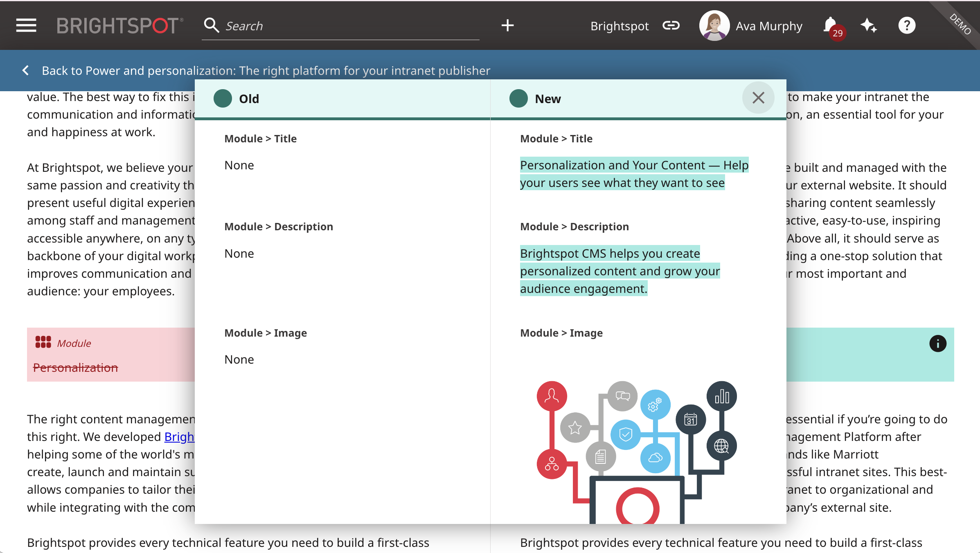Image resolution: width=980 pixels, height=553 pixels.
Task: Open the help question mark icon
Action: (x=907, y=26)
